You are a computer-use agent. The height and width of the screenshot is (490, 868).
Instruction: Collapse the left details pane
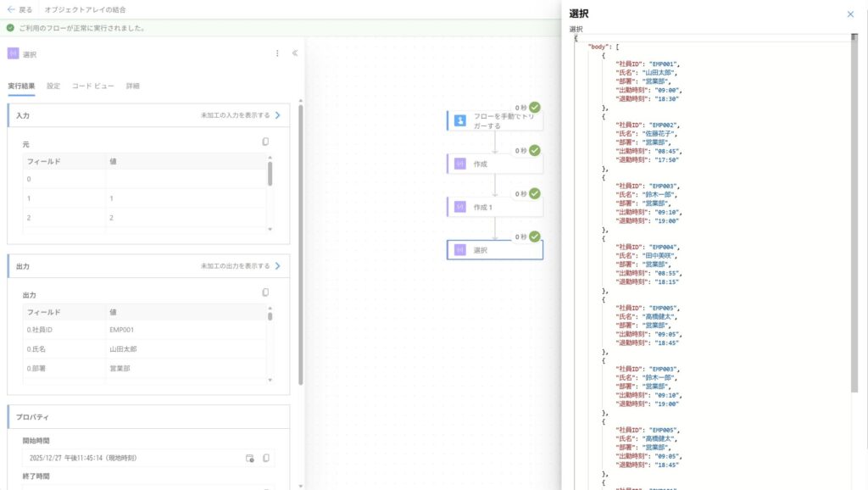(295, 53)
